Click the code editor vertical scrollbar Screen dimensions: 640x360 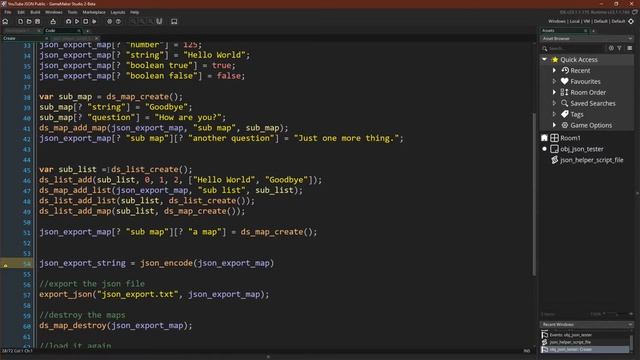tap(534, 194)
